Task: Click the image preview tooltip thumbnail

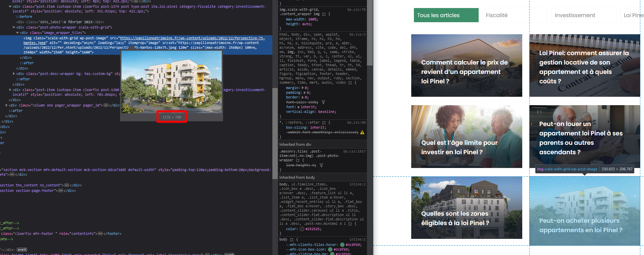Action: point(171,82)
